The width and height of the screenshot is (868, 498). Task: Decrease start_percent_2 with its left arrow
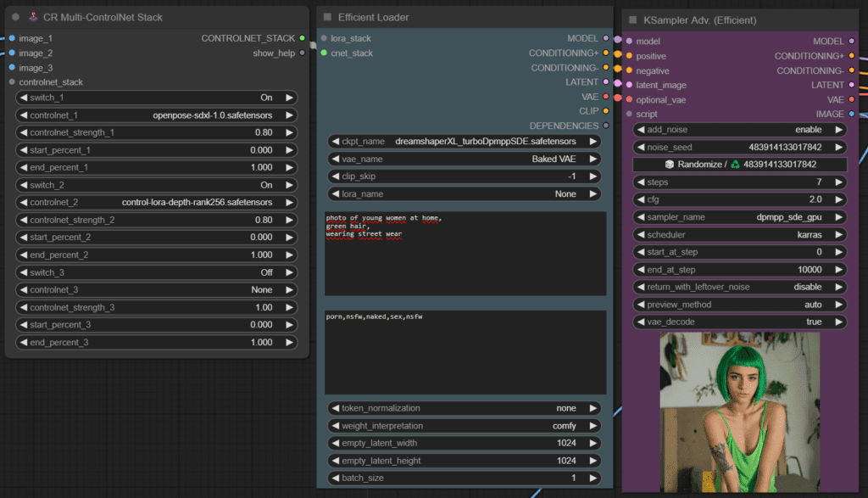click(24, 237)
